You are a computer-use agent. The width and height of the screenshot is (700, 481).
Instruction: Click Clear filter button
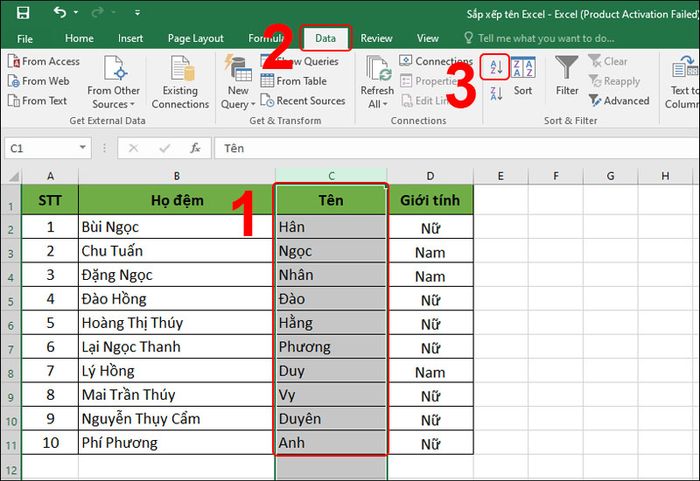[608, 61]
